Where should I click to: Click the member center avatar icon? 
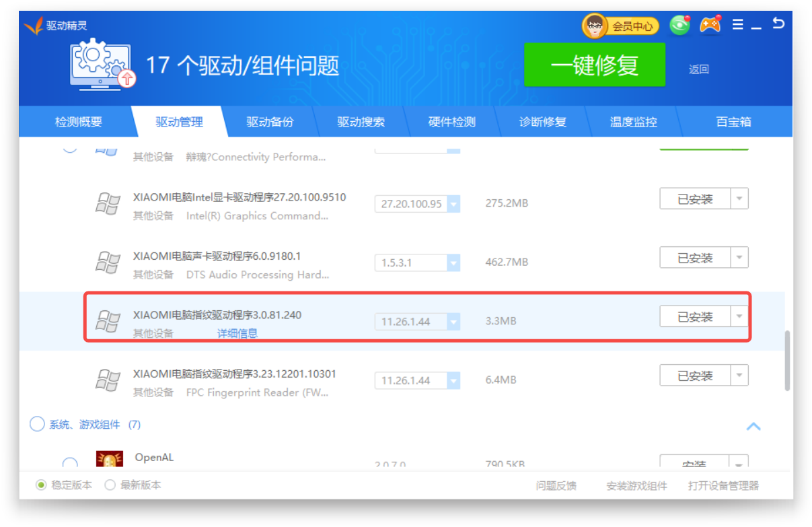click(595, 26)
